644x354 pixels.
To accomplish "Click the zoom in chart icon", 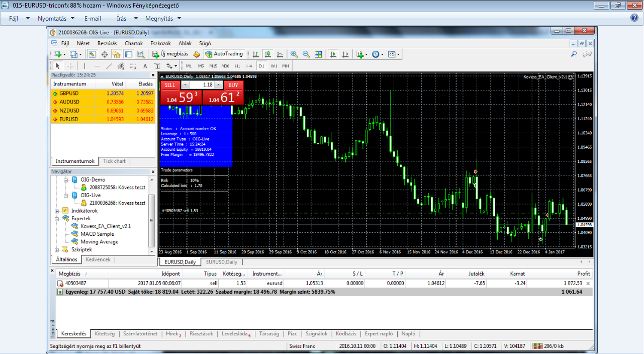I will pos(294,54).
